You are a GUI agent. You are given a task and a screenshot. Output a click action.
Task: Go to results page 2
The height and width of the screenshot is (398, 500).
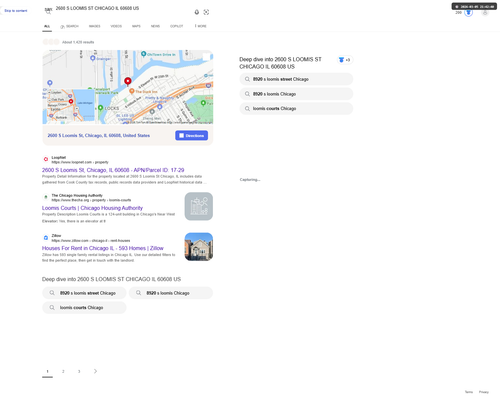tap(63, 371)
